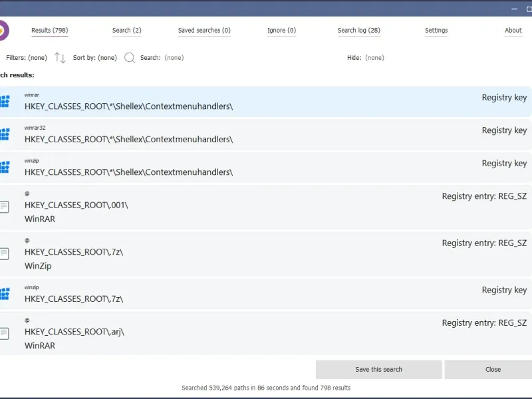
Task: Click Registry entry: REG_SZ on .001 row
Action: [484, 196]
